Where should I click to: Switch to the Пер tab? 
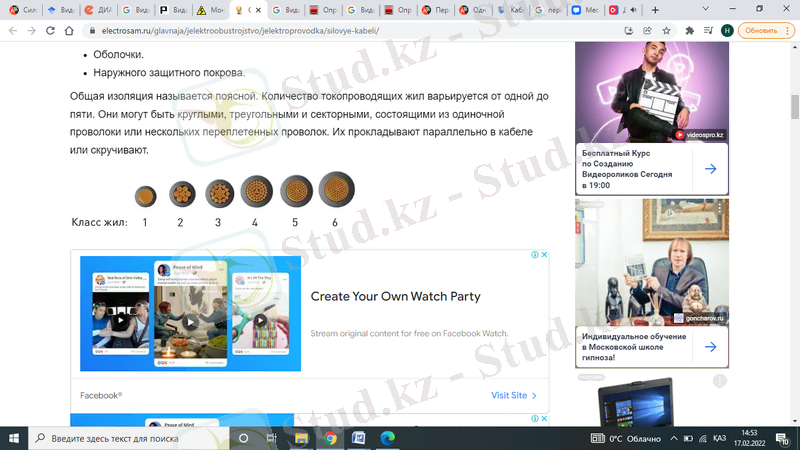(x=436, y=10)
